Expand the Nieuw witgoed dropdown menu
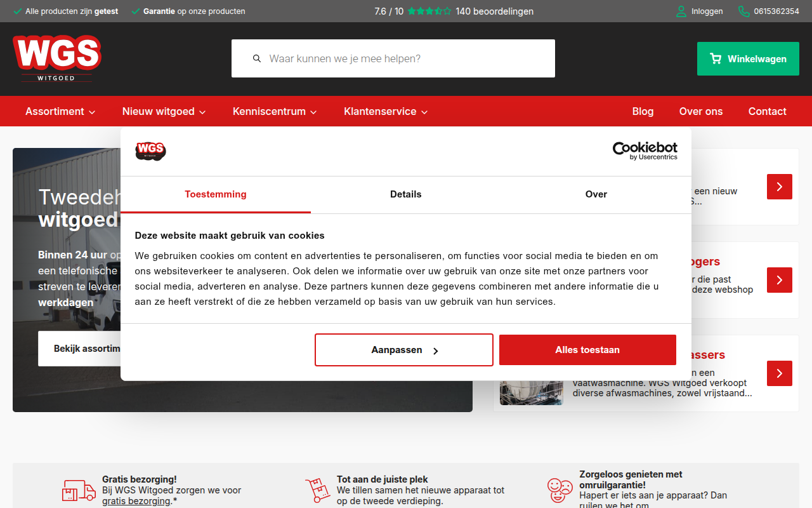The width and height of the screenshot is (812, 508). tap(164, 111)
